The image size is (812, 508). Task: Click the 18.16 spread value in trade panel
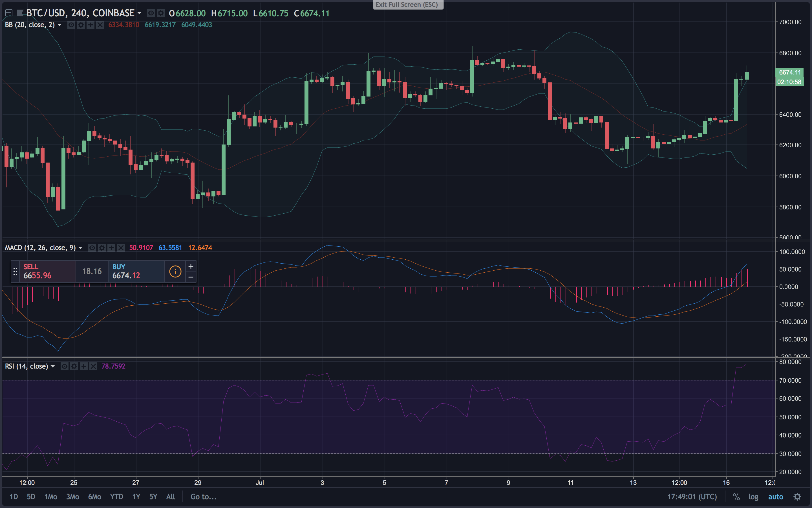(x=92, y=271)
